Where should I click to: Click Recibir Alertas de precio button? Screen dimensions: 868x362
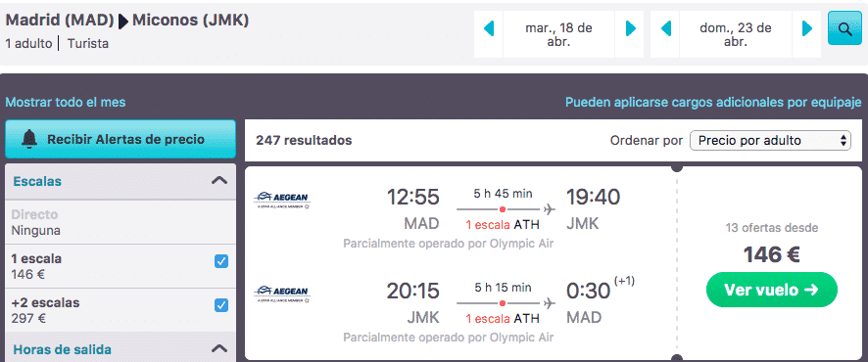point(121,139)
